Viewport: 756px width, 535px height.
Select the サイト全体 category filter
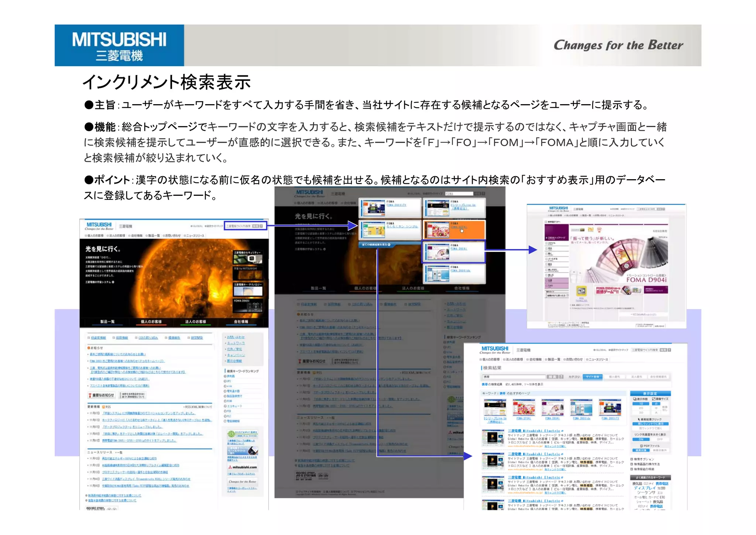pos(592,377)
